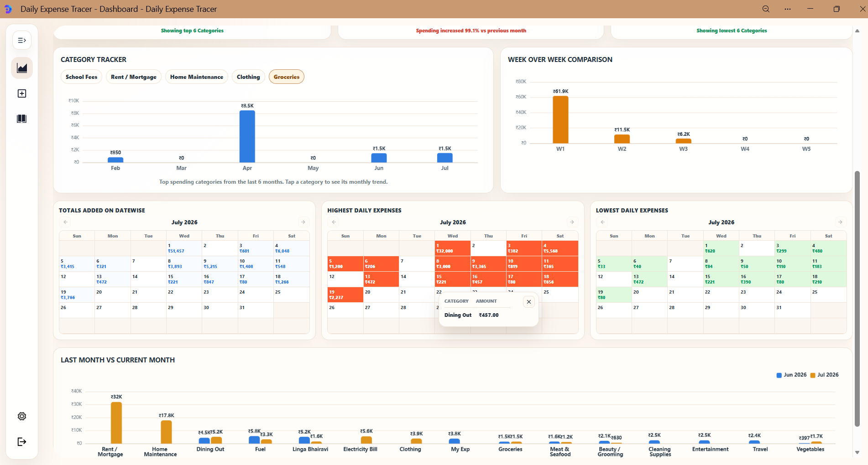Screen dimensions: 868x465
Task: Close the category amount popup
Action: point(529,302)
